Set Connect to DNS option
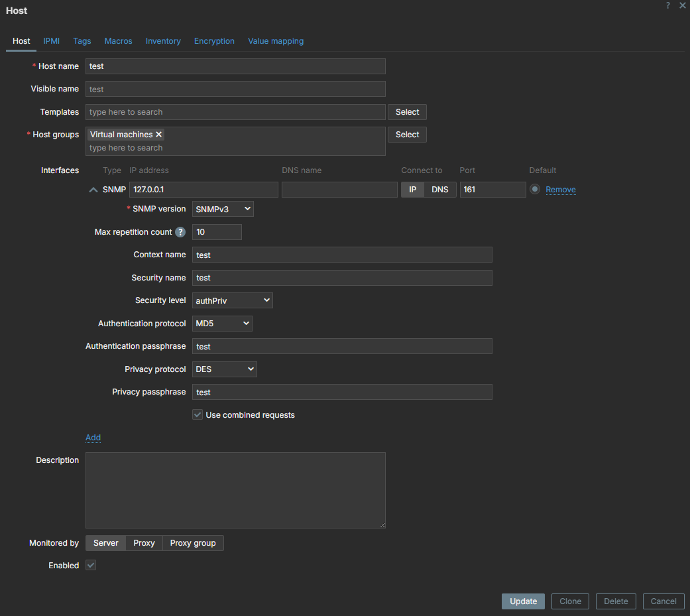Screen dimensions: 690x616 tap(439, 190)
